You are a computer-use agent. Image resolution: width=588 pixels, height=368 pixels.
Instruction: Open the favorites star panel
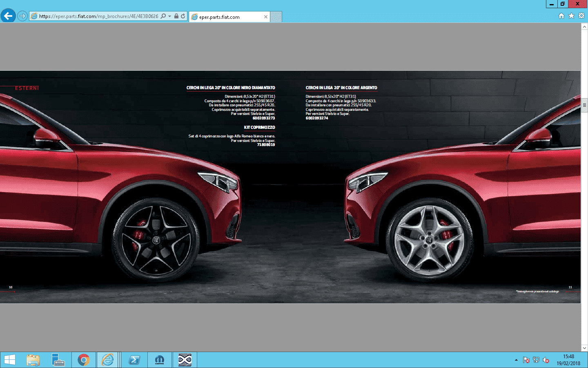(571, 16)
